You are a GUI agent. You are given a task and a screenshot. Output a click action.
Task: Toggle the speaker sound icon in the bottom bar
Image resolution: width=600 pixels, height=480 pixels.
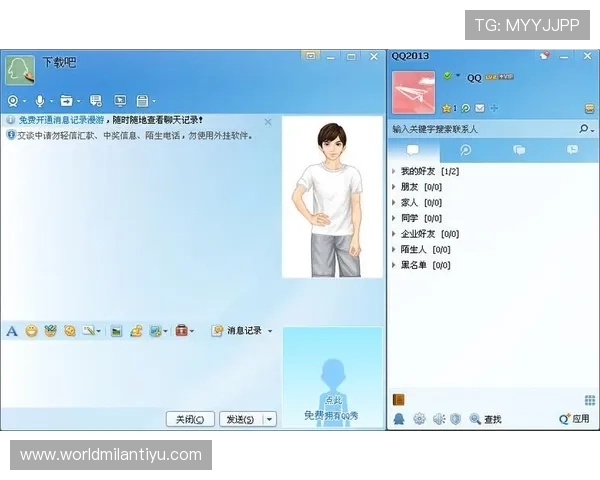(437, 419)
